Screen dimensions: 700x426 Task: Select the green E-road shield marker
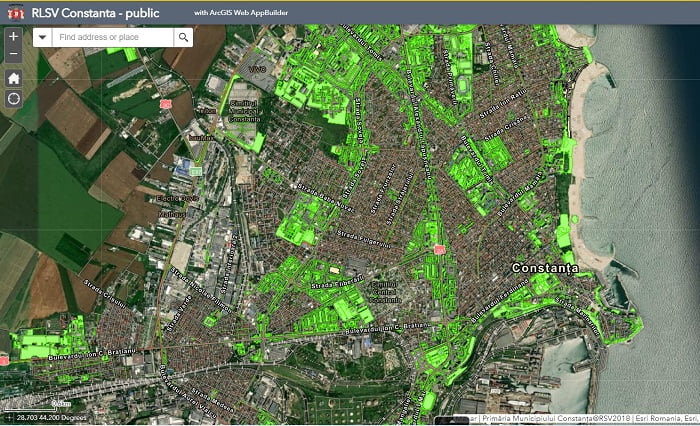(x=196, y=171)
